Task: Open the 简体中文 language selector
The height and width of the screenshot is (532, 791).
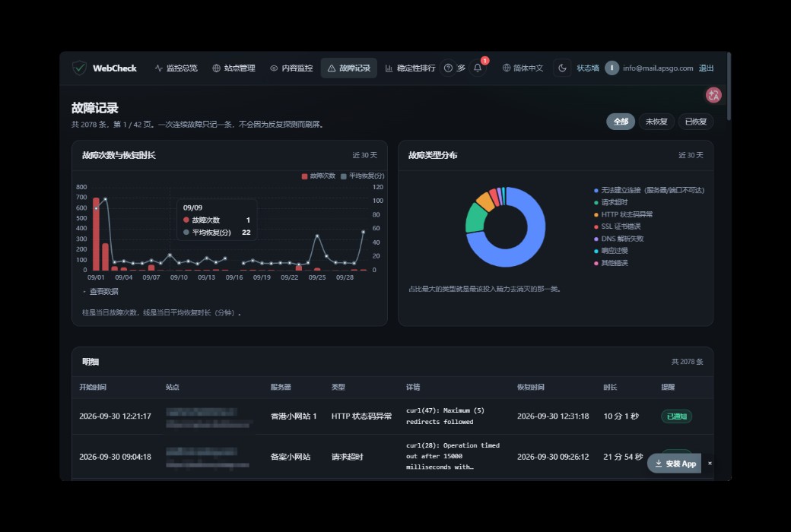Action: [x=523, y=68]
